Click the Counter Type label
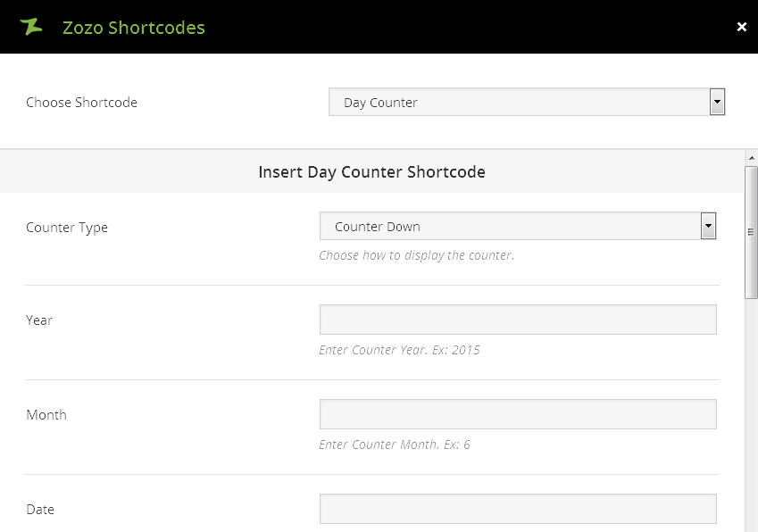 click(67, 228)
